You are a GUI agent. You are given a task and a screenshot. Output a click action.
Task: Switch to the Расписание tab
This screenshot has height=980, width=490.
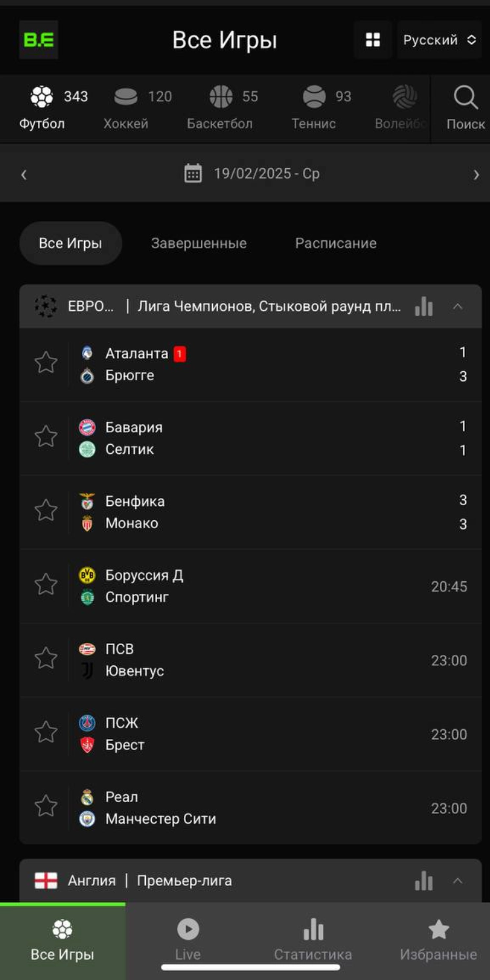tap(336, 243)
